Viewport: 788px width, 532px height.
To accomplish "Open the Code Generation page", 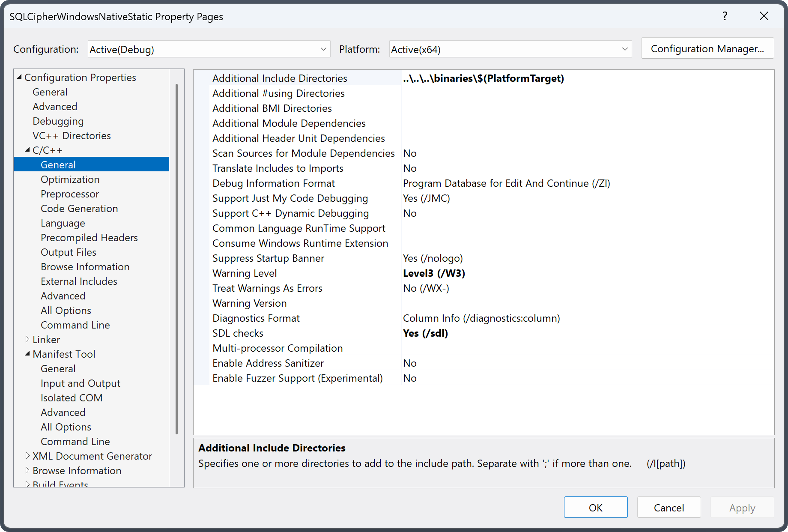I will (79, 209).
